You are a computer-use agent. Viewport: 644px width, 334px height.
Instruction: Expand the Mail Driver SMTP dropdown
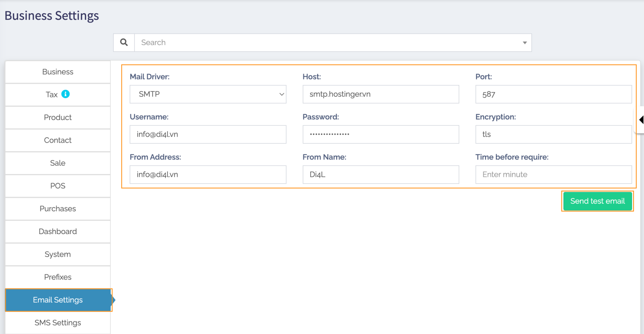coord(208,94)
